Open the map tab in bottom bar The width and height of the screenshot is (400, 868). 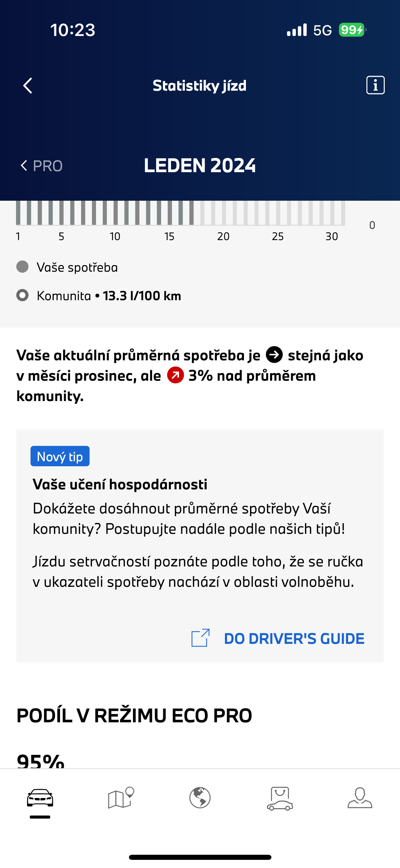tap(120, 798)
